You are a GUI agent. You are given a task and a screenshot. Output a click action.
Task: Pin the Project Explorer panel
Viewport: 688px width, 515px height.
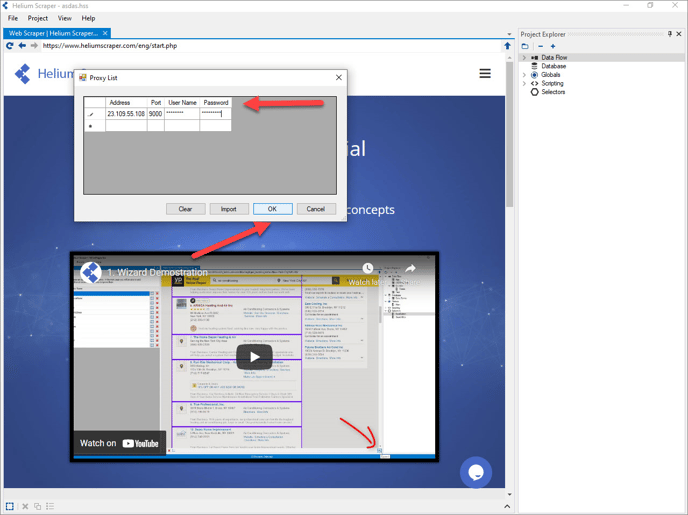(x=670, y=34)
